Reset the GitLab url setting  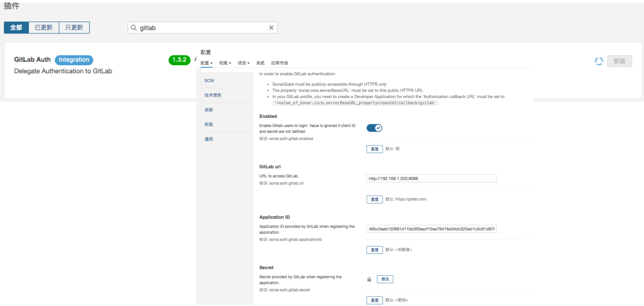375,199
